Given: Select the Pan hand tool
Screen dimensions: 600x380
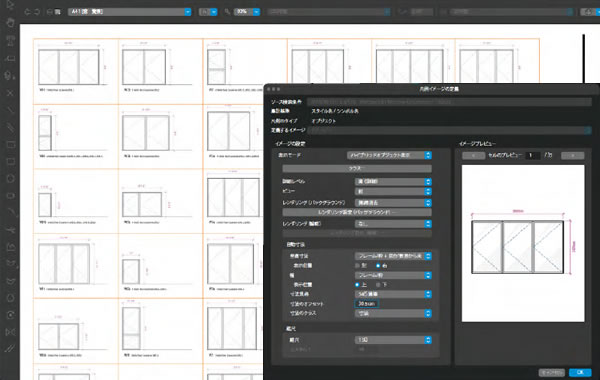Looking at the screenshot, I should [10, 22].
